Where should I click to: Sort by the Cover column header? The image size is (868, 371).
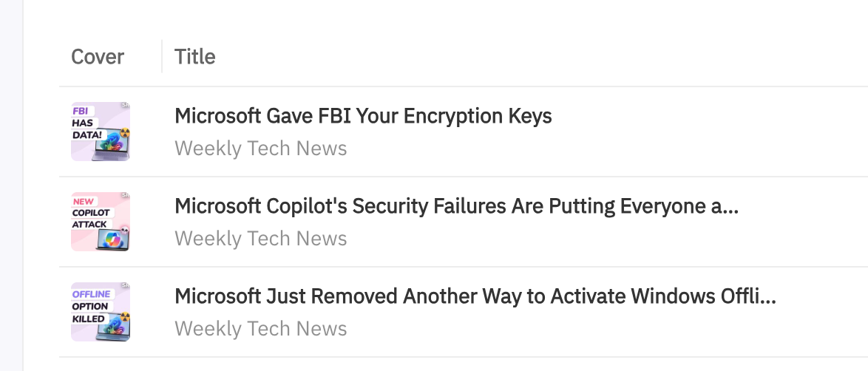point(98,57)
